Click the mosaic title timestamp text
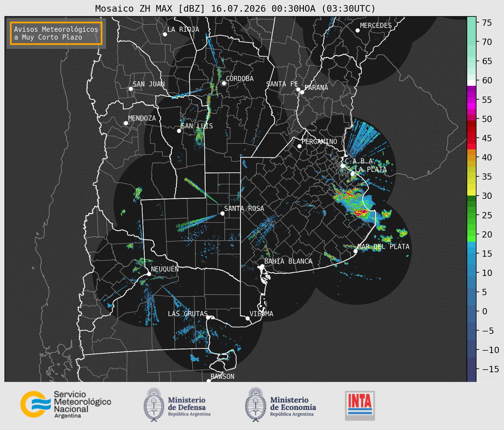 [x=293, y=9]
